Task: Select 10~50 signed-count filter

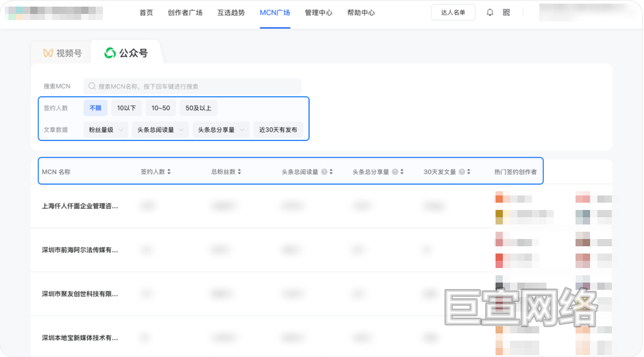Action: [161, 108]
